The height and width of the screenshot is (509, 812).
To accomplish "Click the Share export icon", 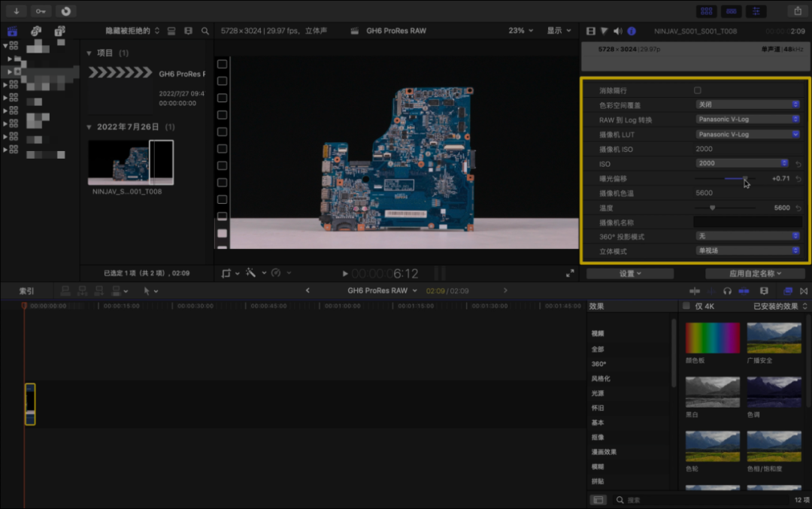I will (798, 11).
